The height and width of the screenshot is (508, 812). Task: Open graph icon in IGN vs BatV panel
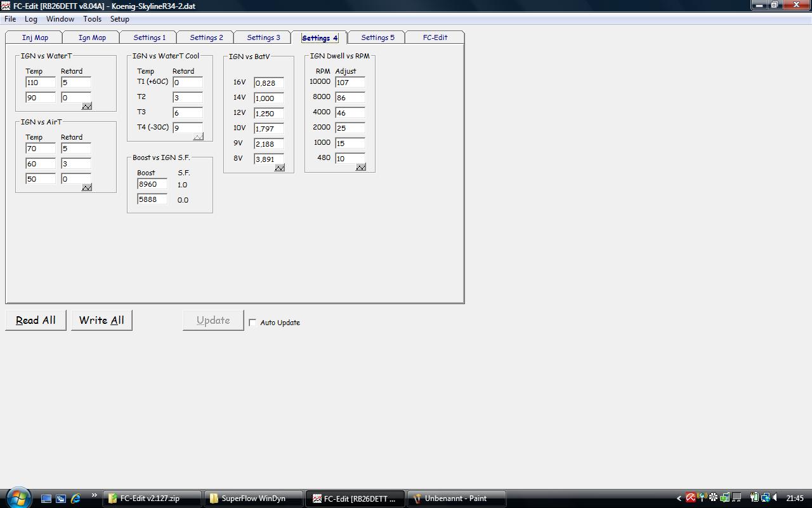pyautogui.click(x=279, y=168)
